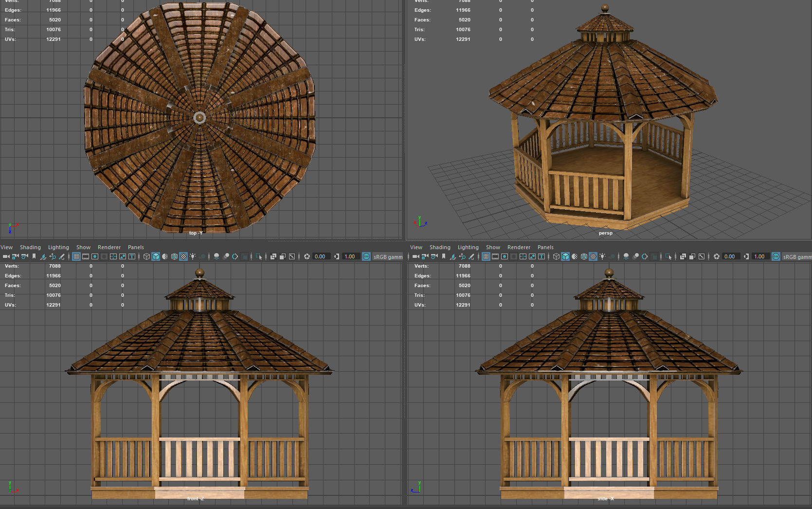Click Grease Pencil icon in front panel toolbar

coord(62,256)
